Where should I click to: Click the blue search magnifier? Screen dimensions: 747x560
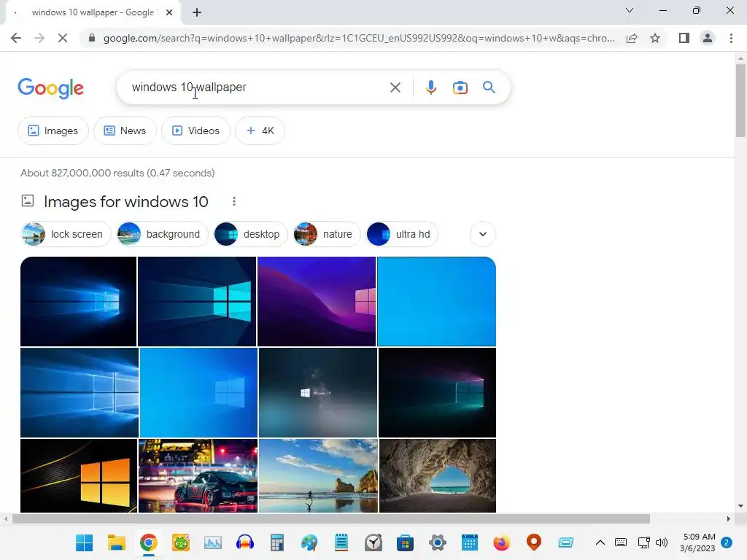pyautogui.click(x=489, y=87)
